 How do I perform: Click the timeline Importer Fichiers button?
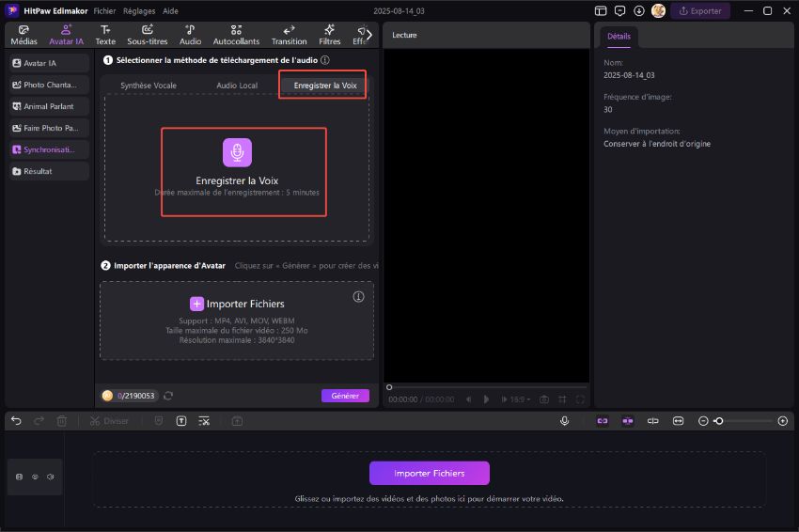point(429,474)
